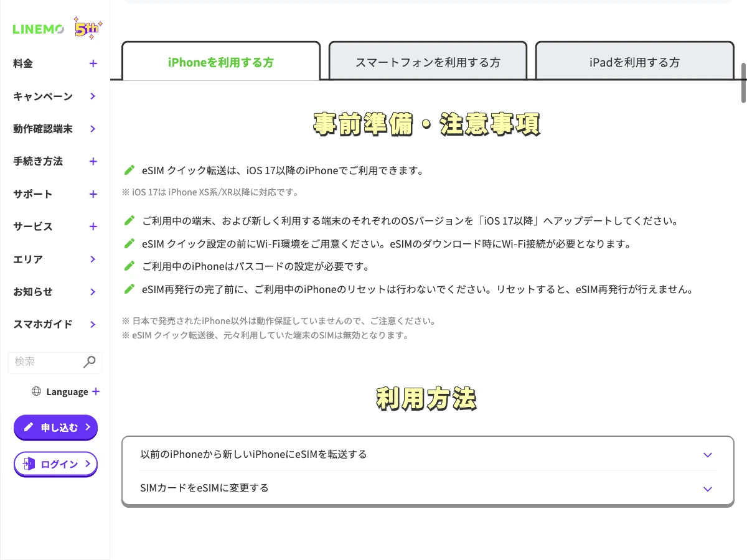The height and width of the screenshot is (560, 747).
Task: Click the 申し込む apply button
Action: point(55,427)
